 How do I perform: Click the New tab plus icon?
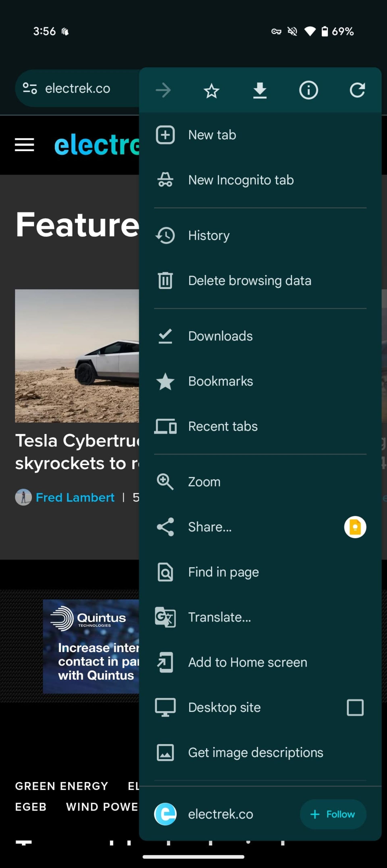165,135
